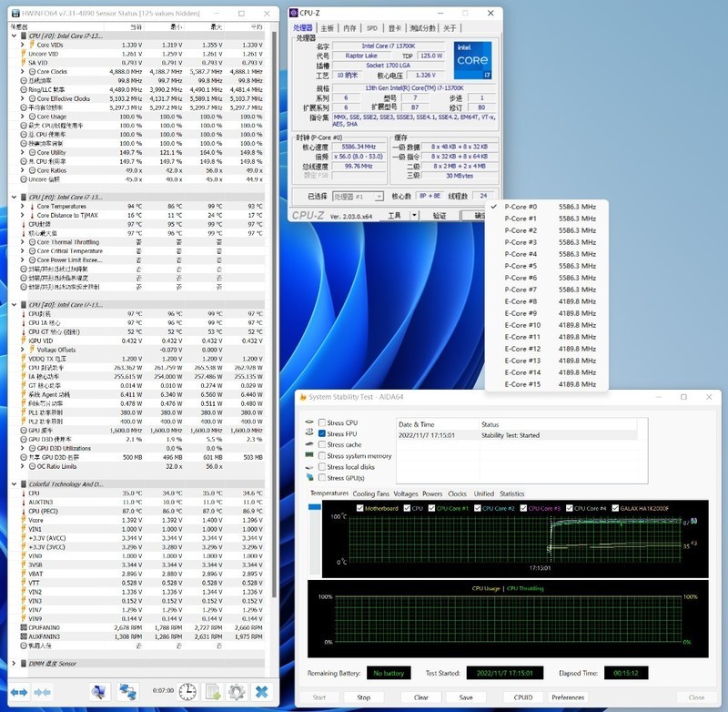The image size is (728, 712).
Task: Collapse the DIMM temperature sensor group in HWiNFO
Action: 13,663
